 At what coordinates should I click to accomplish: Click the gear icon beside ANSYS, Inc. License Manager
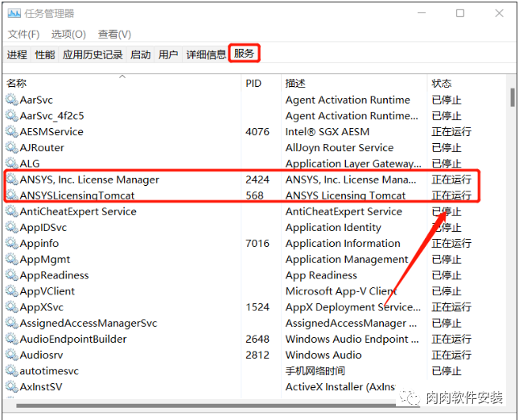point(11,179)
